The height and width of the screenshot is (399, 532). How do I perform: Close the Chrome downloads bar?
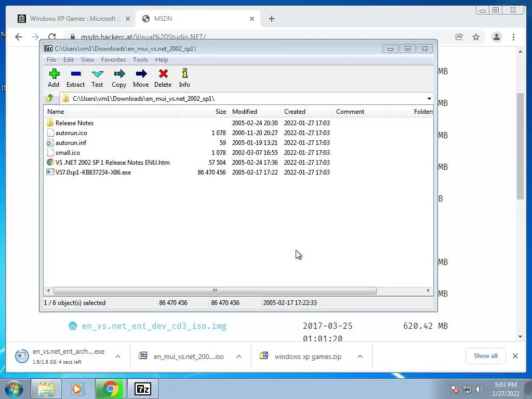(515, 356)
